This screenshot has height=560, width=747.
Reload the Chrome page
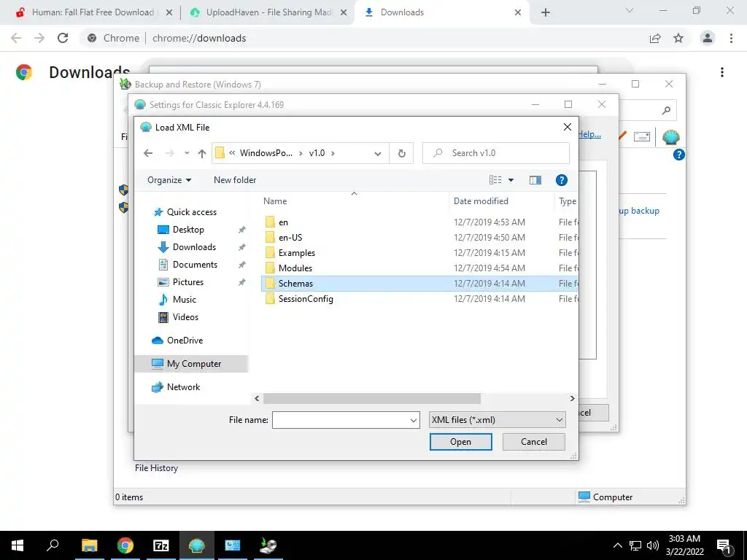(63, 38)
